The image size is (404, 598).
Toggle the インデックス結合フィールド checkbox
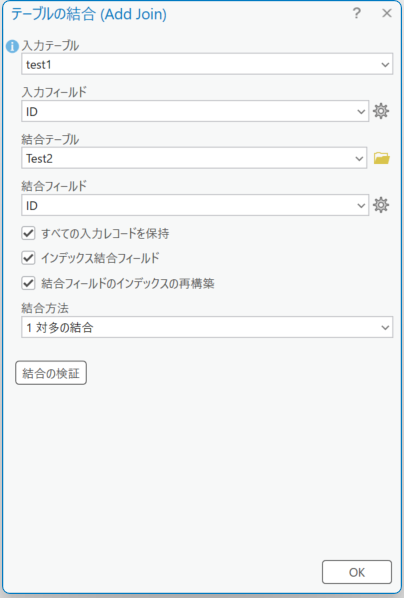click(28, 258)
